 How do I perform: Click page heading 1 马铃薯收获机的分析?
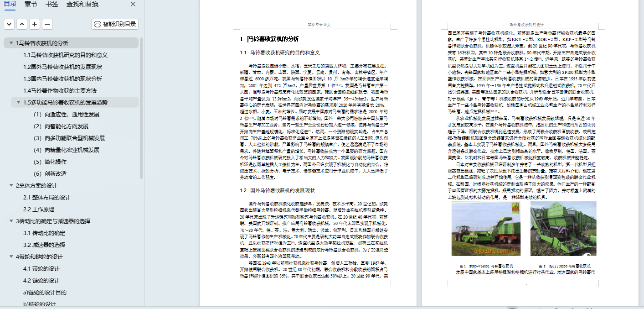[x=269, y=39]
